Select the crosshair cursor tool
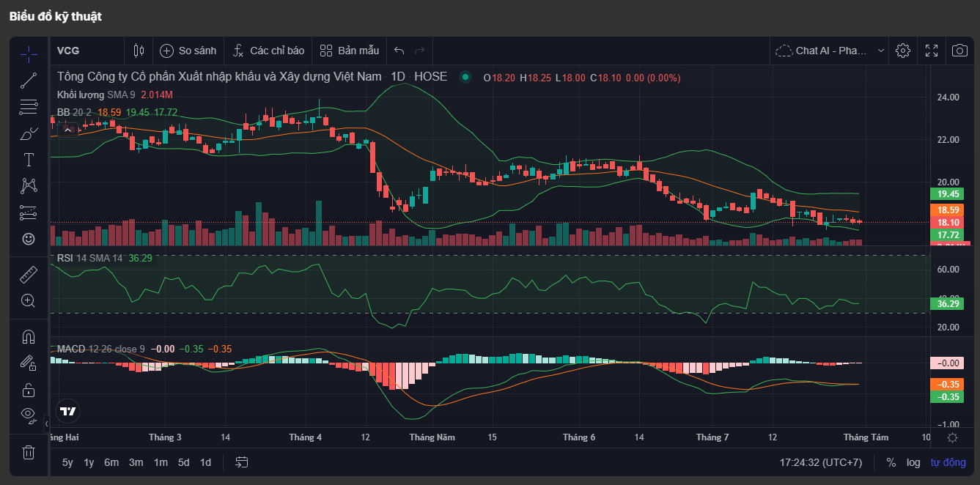The height and width of the screenshot is (485, 980). click(29, 53)
